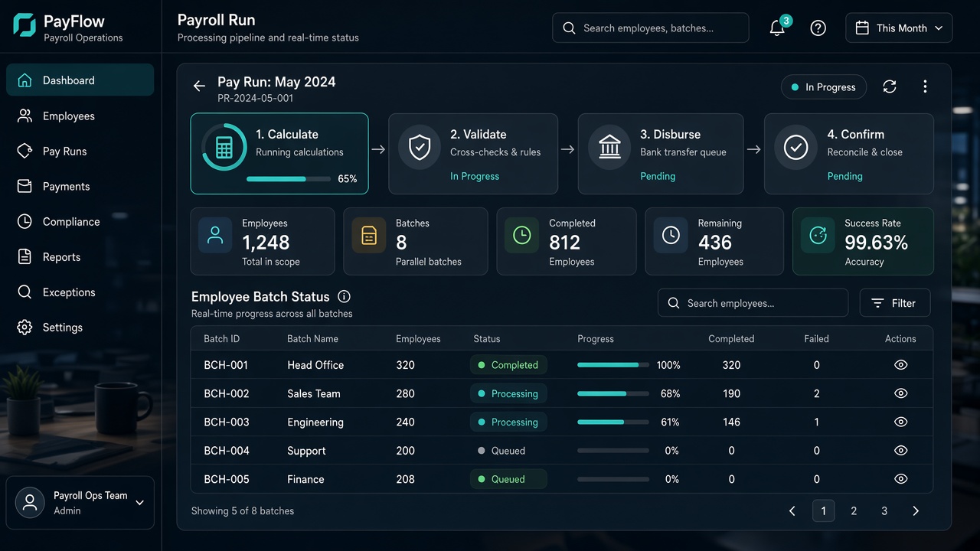Viewport: 980px width, 551px height.
Task: Open Exceptions in the sidebar
Action: [x=80, y=292]
